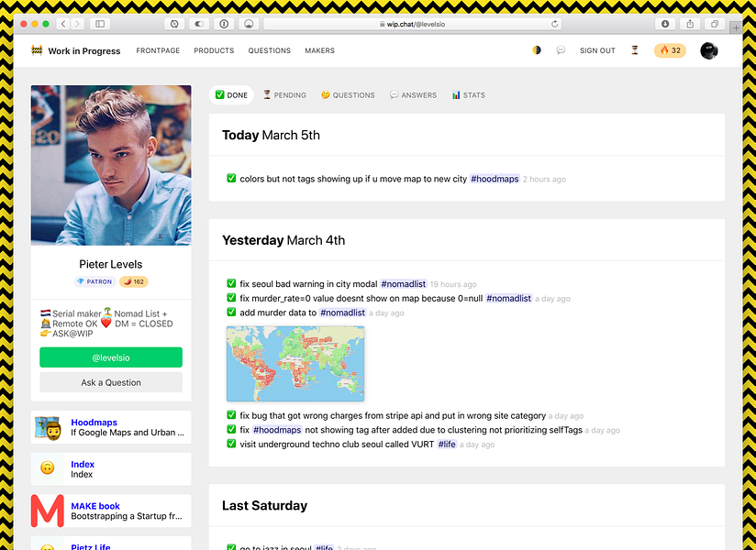
Task: Click checkmark on add murder data todo
Action: (x=231, y=313)
